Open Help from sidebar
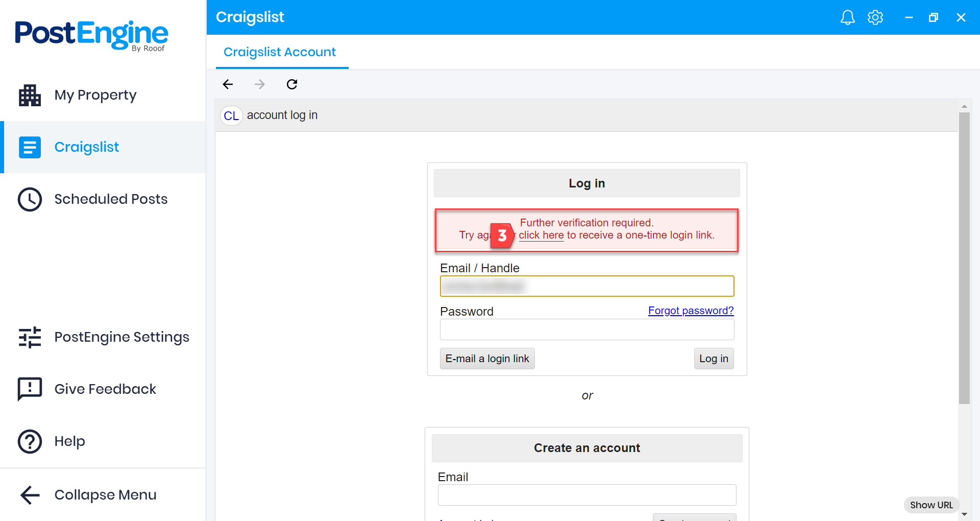 (x=103, y=441)
